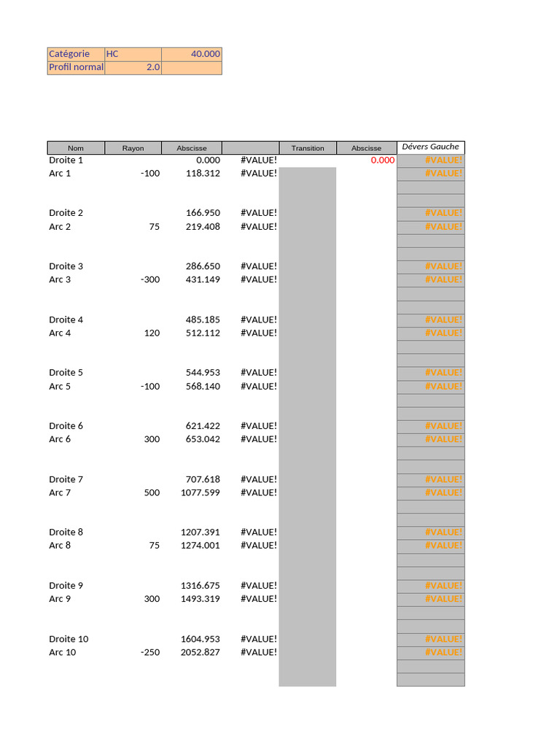Image resolution: width=560 pixels, height=747 pixels.
Task: Select the Droite 2 name cell
Action: (66, 213)
